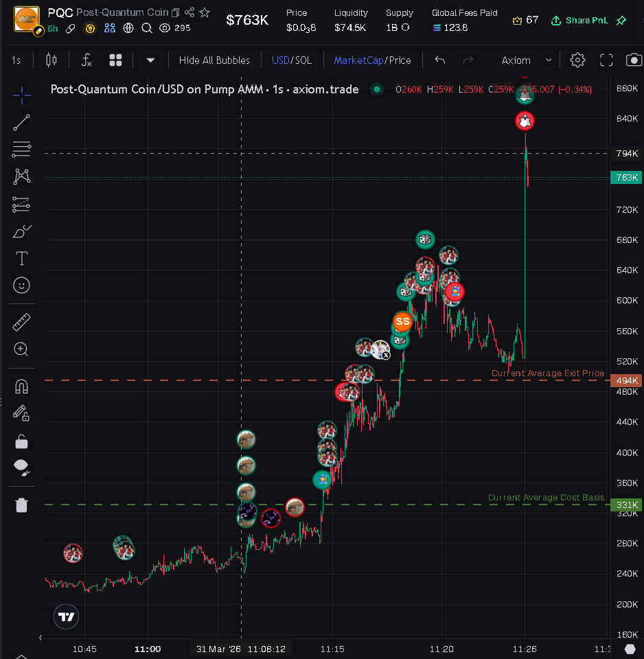Click the 331K average cost basis label
Image resolution: width=644 pixels, height=659 pixels.
point(626,505)
